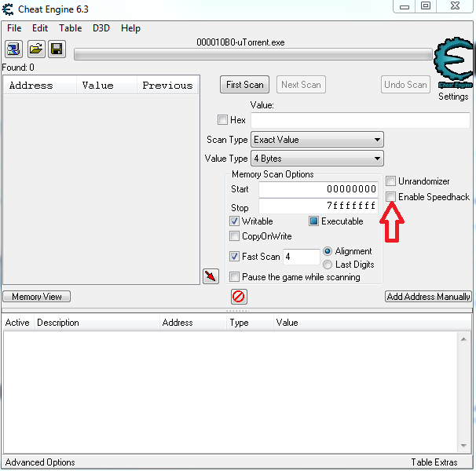Click the Value column header in results list
The image size is (476, 471).
pyautogui.click(x=107, y=86)
